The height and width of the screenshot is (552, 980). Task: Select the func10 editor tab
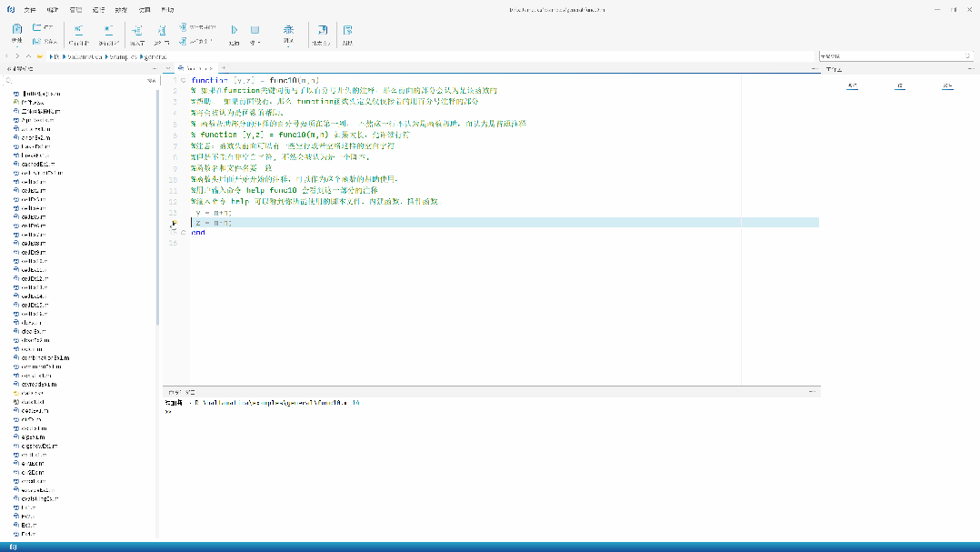195,68
